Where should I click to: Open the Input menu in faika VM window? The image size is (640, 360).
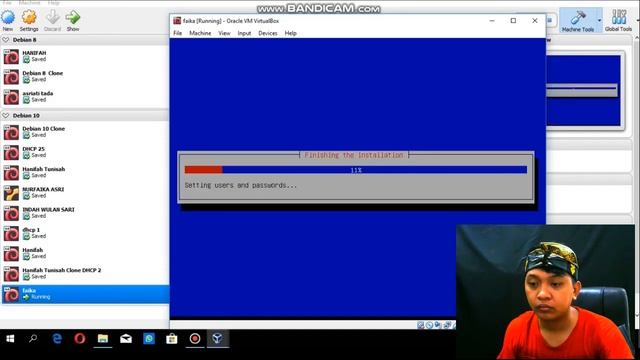click(244, 33)
